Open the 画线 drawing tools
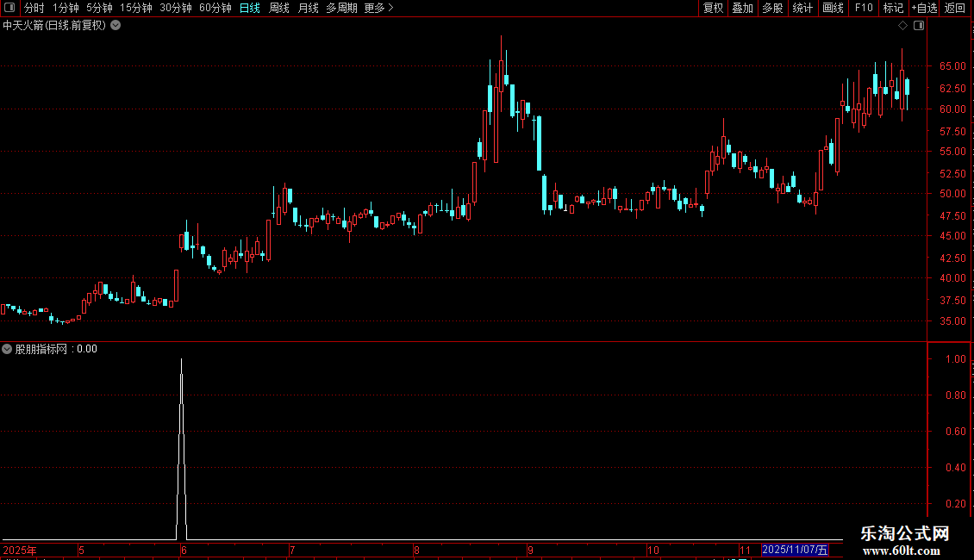The image size is (974, 560). tap(833, 8)
